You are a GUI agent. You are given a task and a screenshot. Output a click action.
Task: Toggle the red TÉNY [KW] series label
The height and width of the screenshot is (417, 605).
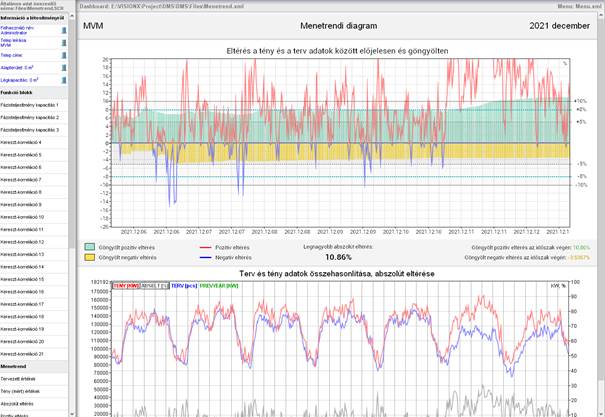[126, 286]
